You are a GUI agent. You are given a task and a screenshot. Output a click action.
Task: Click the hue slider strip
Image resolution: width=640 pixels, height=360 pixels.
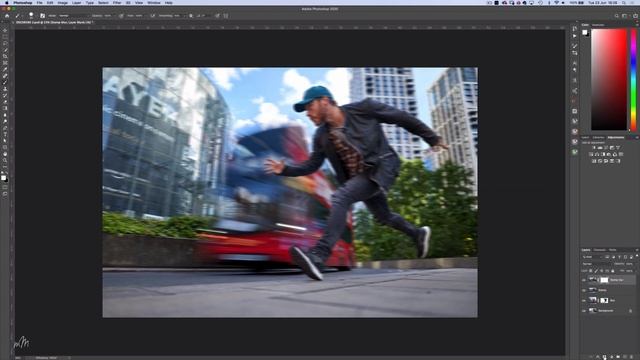tap(633, 79)
